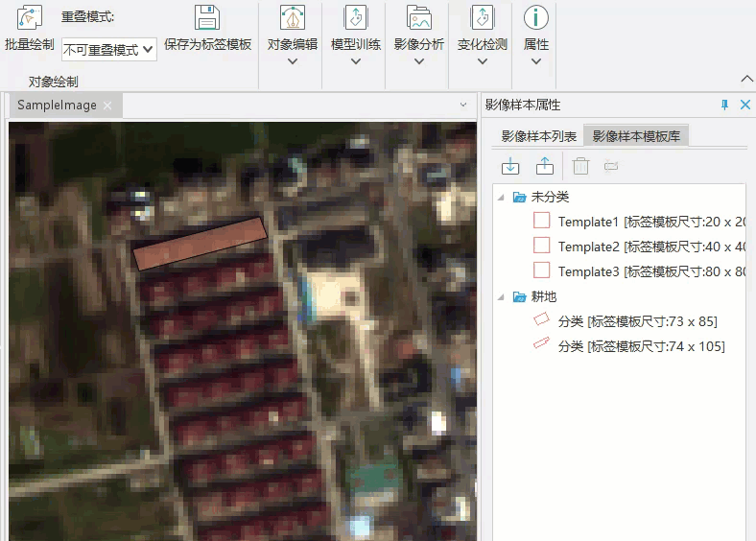
Task: Click the 批量绘制 batch draw tool
Action: coord(29,29)
